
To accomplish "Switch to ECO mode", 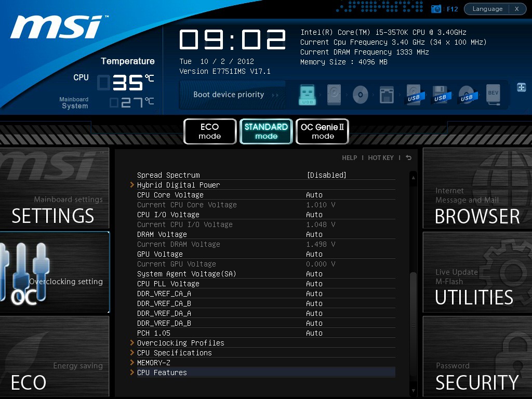I will (x=209, y=131).
